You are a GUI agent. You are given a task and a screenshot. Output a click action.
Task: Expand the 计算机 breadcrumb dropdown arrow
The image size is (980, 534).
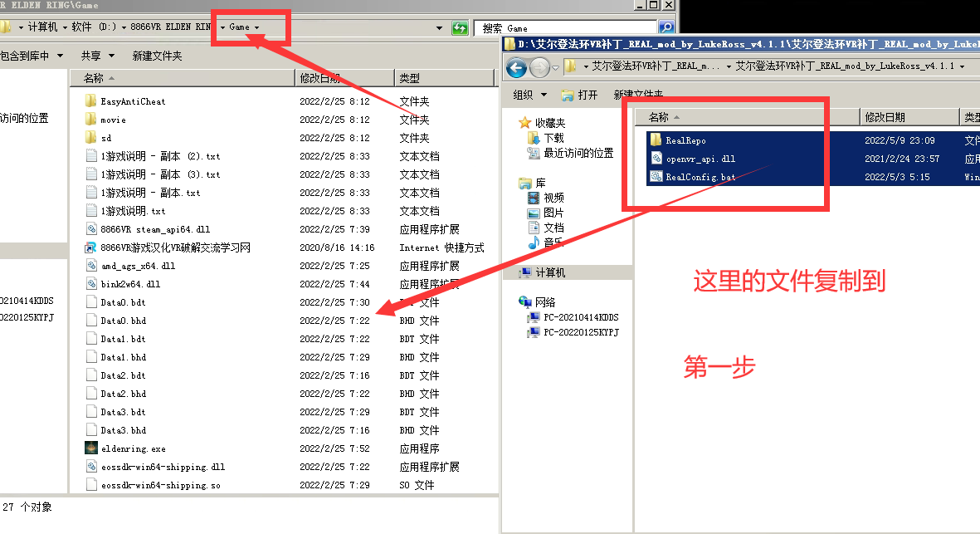click(65, 27)
